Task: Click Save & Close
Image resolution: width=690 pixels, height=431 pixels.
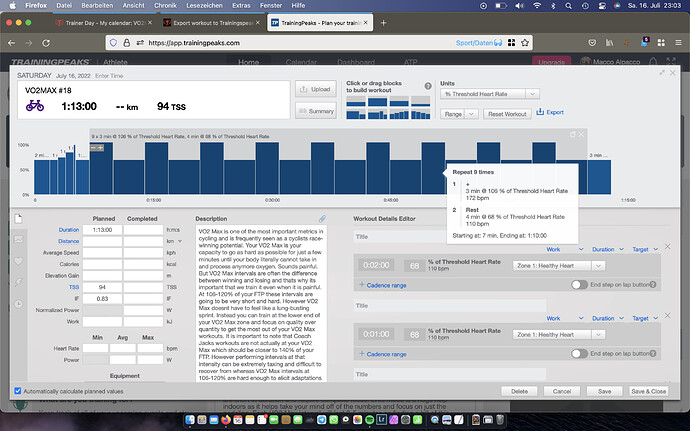Action: 649,391
